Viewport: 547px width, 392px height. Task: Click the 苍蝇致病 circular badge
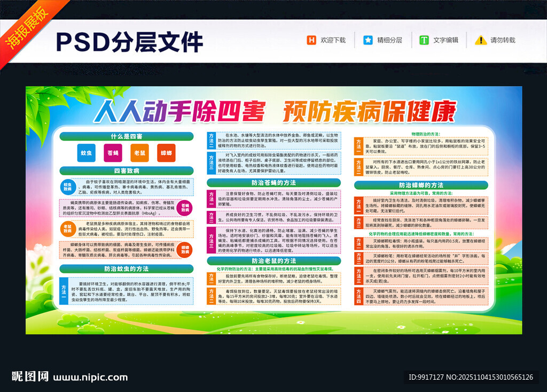pos(184,208)
